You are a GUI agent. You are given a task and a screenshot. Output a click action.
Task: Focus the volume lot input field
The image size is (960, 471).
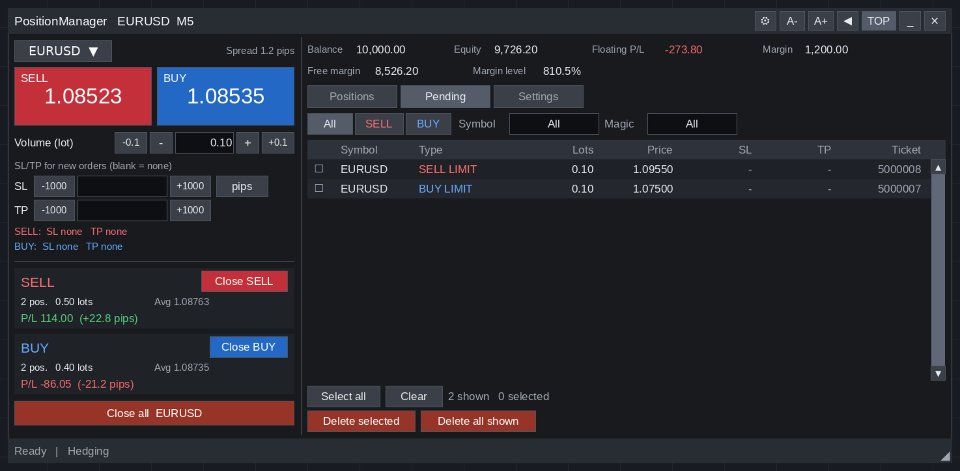click(204, 143)
